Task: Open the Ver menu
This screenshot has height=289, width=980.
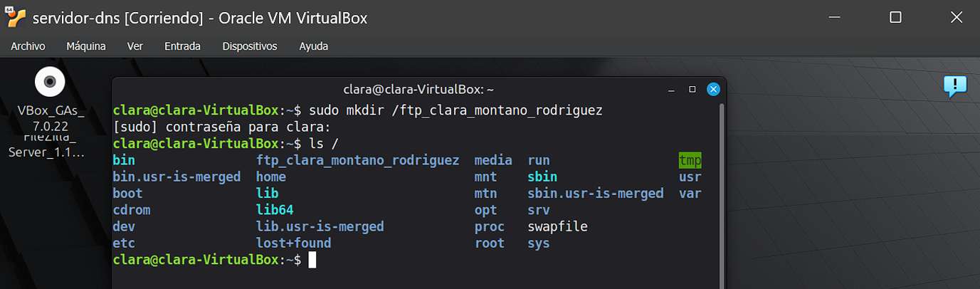Action: coord(135,46)
